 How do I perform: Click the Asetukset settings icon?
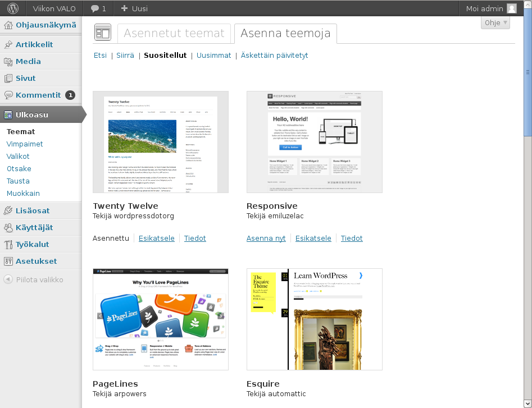(8, 262)
